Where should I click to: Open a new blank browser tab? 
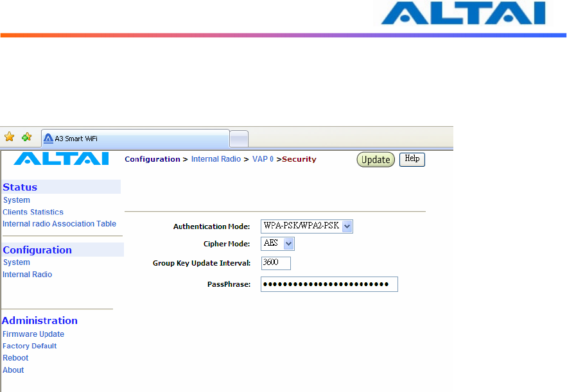coord(239,139)
